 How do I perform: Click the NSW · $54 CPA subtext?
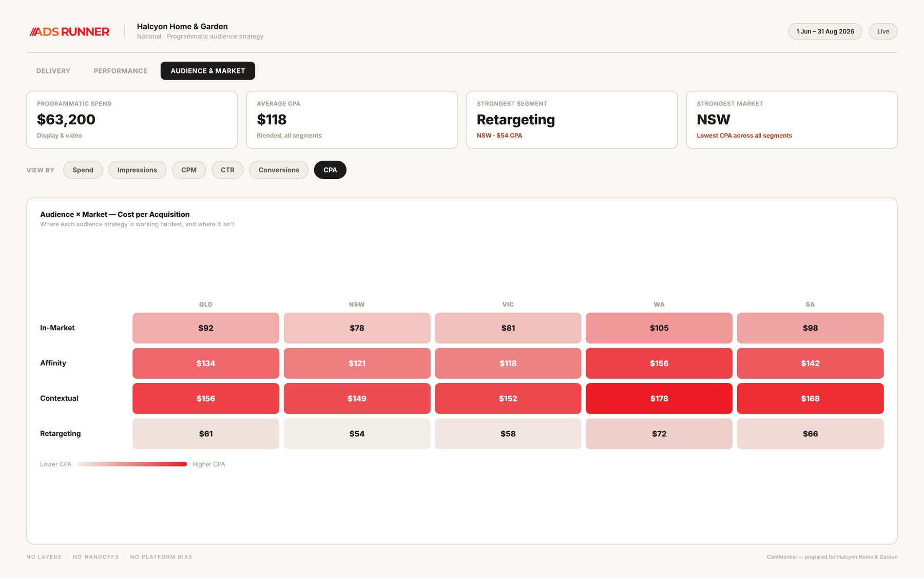[499, 136]
